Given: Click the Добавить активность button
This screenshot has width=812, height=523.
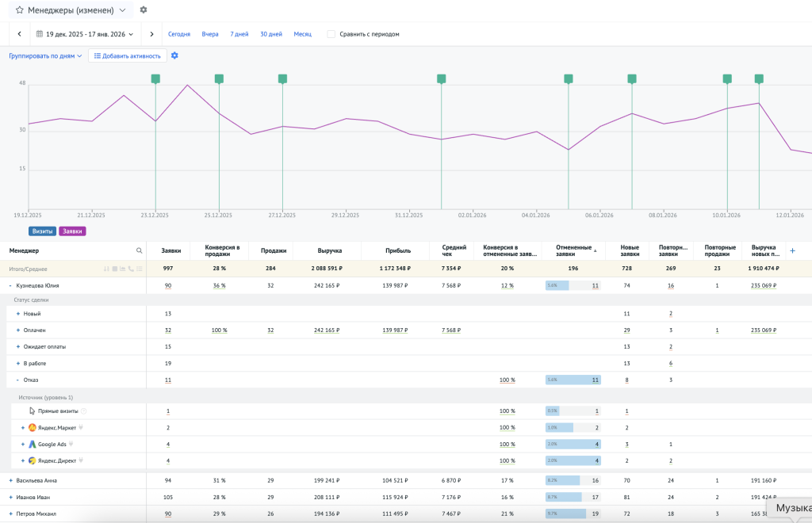Looking at the screenshot, I should [127, 56].
